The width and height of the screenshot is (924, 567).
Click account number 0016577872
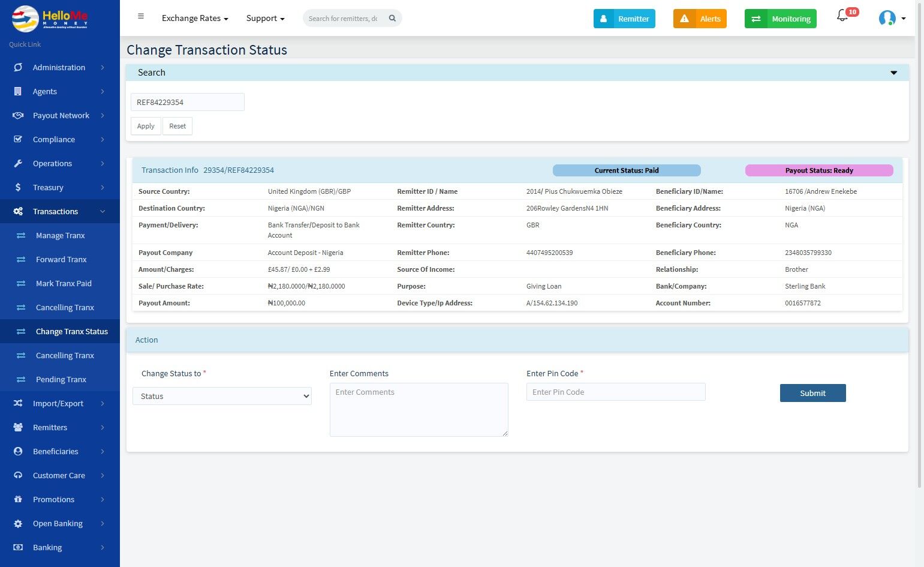803,303
